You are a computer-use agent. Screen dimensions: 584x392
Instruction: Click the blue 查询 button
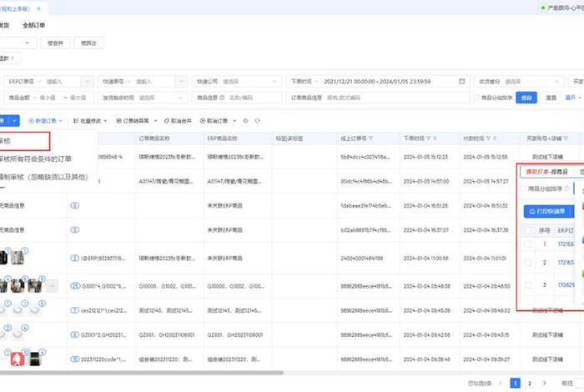[x=526, y=98]
